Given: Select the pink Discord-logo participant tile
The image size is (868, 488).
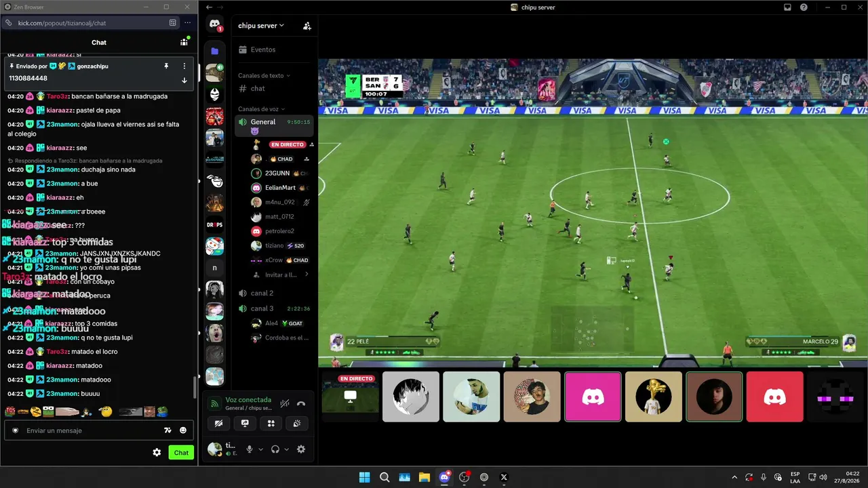Looking at the screenshot, I should [593, 396].
